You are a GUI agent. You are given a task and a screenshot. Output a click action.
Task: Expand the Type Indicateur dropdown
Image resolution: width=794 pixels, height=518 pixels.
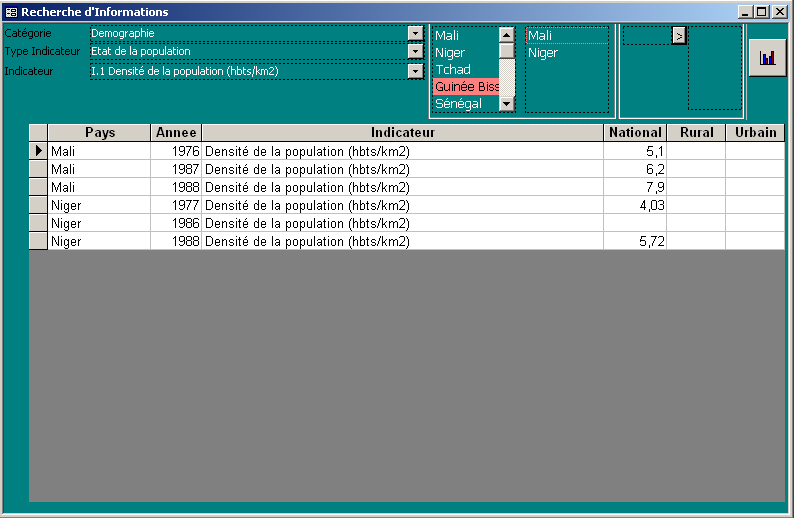[415, 52]
